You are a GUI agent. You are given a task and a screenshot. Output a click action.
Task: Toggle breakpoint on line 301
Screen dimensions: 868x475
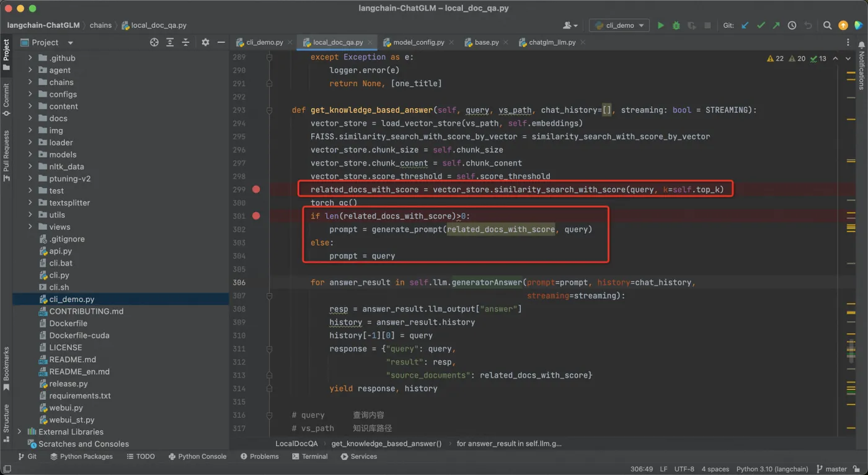tap(256, 216)
